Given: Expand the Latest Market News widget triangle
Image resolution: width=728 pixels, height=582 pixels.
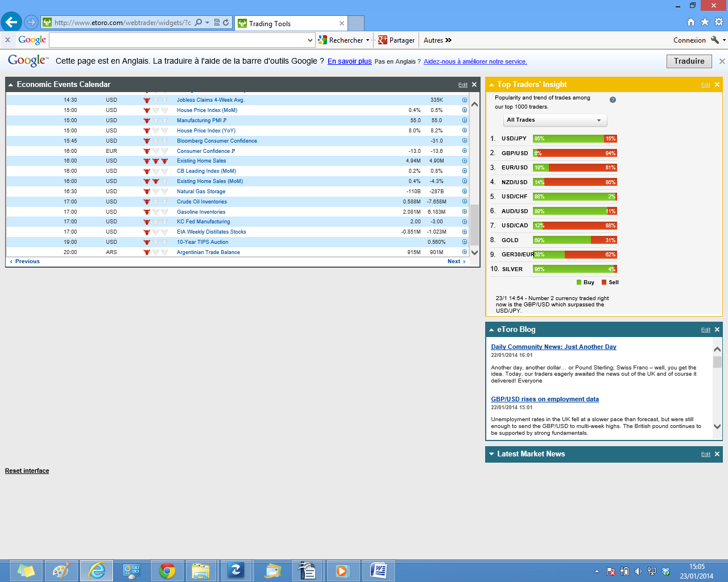Looking at the screenshot, I should pos(491,454).
